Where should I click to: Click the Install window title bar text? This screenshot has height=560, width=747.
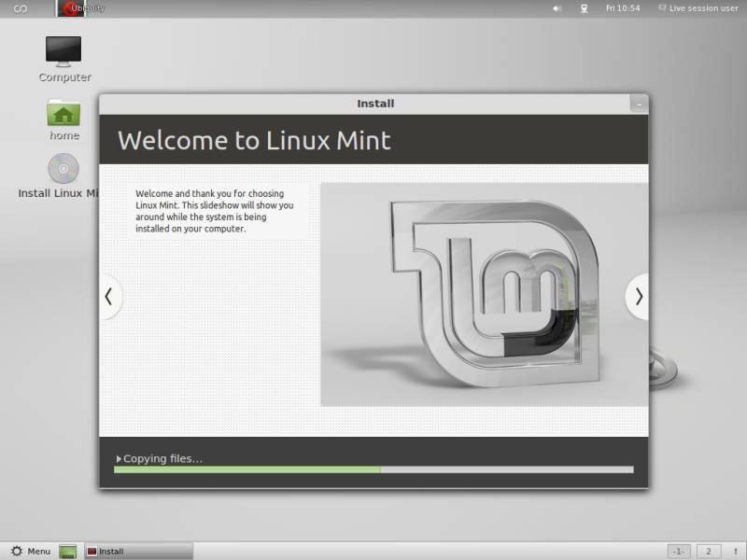click(375, 104)
